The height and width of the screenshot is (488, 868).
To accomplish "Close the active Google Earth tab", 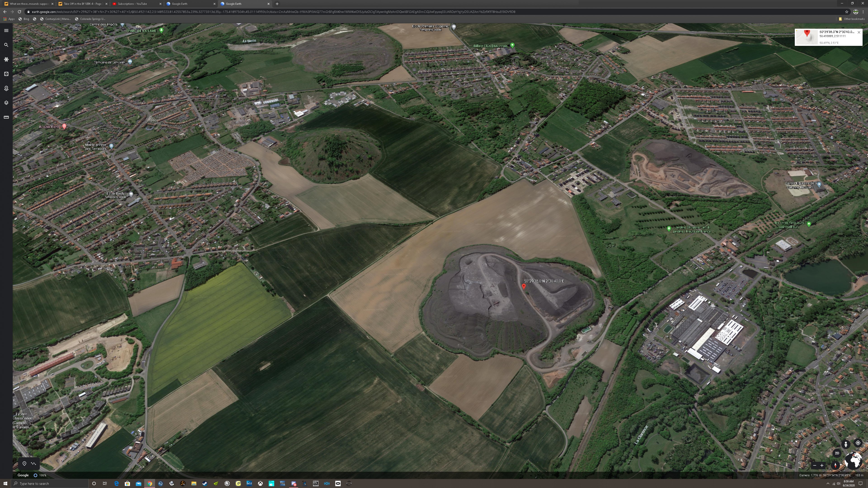I will pos(269,4).
